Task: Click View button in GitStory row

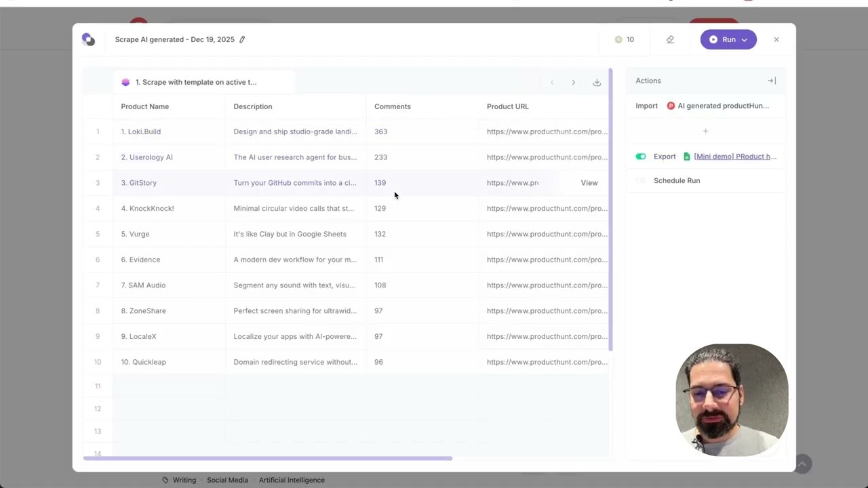Action: [589, 183]
